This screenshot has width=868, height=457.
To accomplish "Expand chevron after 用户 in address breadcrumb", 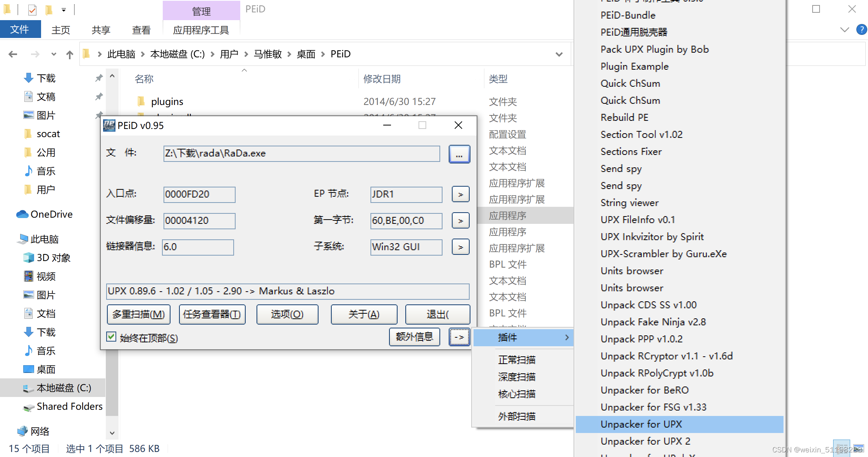I will point(246,54).
